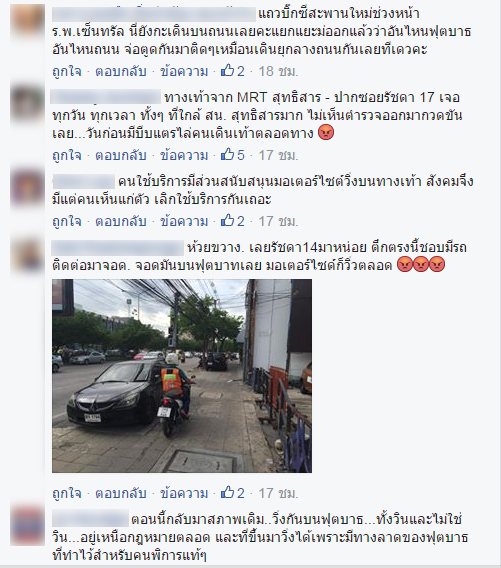501x568 pixels.
Task: Open avatar of last commenter
Action: point(28,526)
